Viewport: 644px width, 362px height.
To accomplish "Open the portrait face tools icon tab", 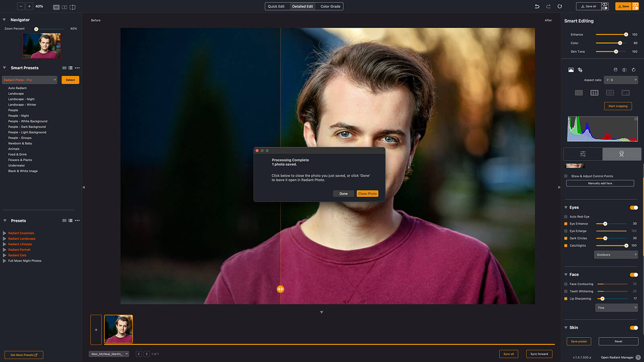I will 621,154.
